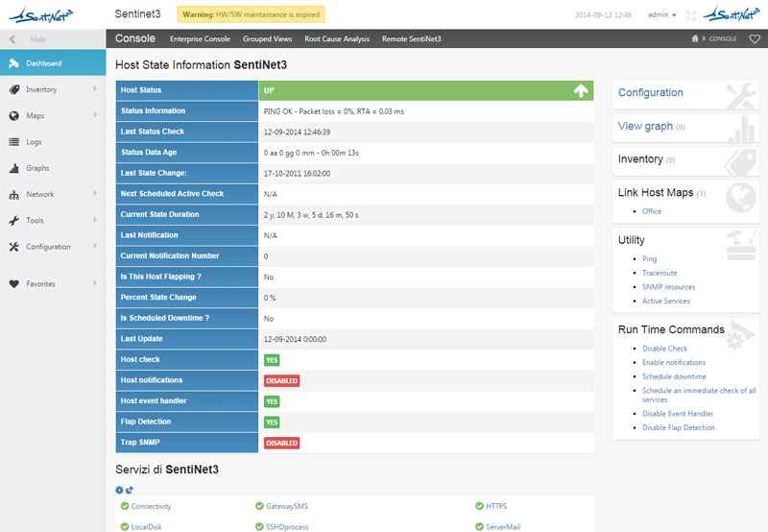Click the Configuration crossed-tools icon in sidebar
Viewport: 768px width, 532px height.
pyautogui.click(x=14, y=247)
